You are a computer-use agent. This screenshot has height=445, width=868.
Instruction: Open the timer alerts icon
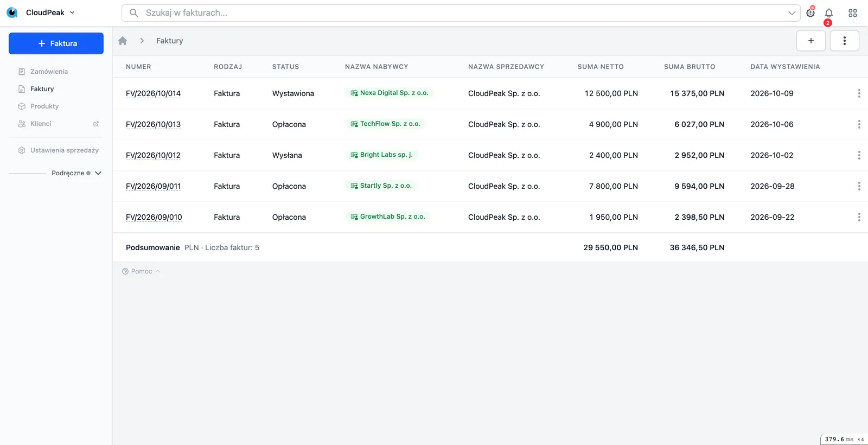coord(810,12)
